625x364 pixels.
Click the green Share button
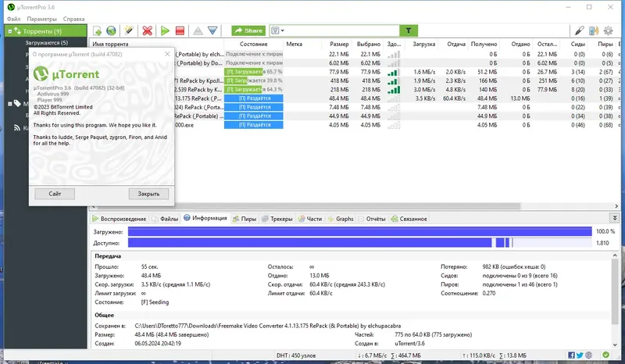click(248, 30)
